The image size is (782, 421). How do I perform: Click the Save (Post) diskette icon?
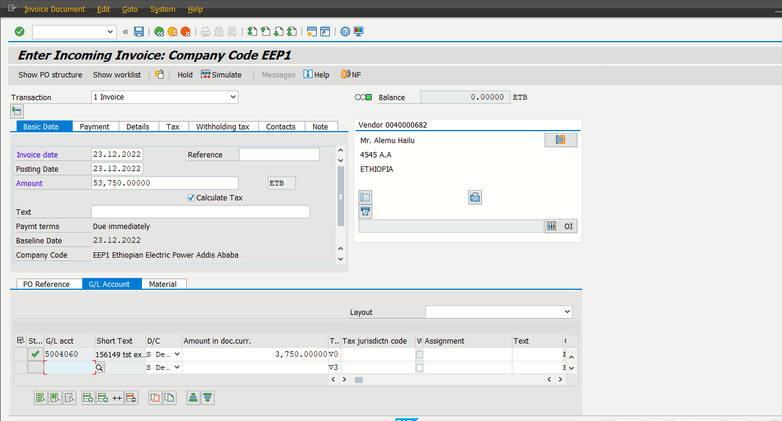click(139, 32)
